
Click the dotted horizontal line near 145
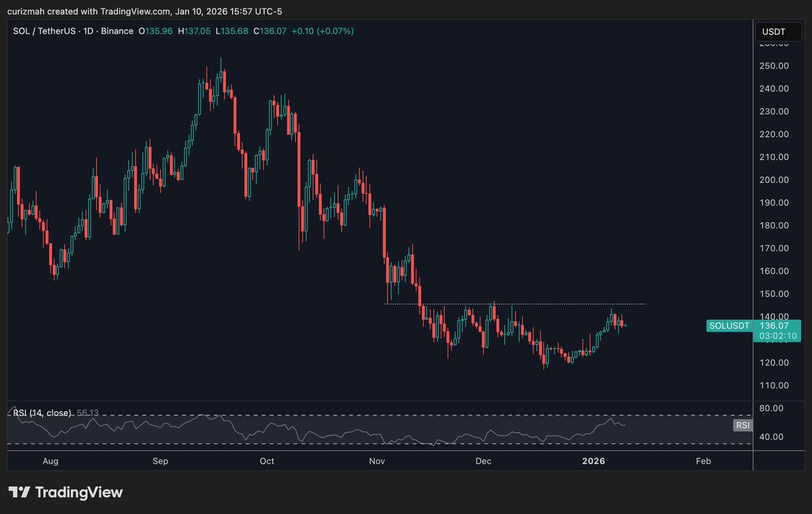[x=515, y=303]
